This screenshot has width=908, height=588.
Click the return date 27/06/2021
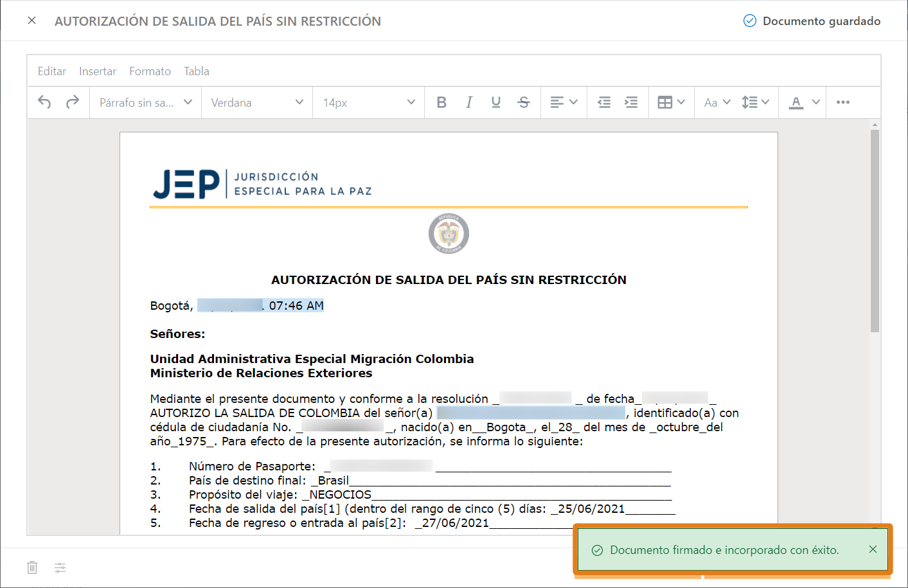(x=456, y=523)
